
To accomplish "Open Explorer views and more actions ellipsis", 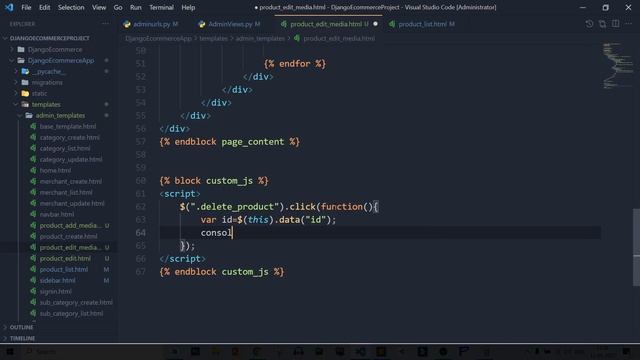I will tap(105, 24).
